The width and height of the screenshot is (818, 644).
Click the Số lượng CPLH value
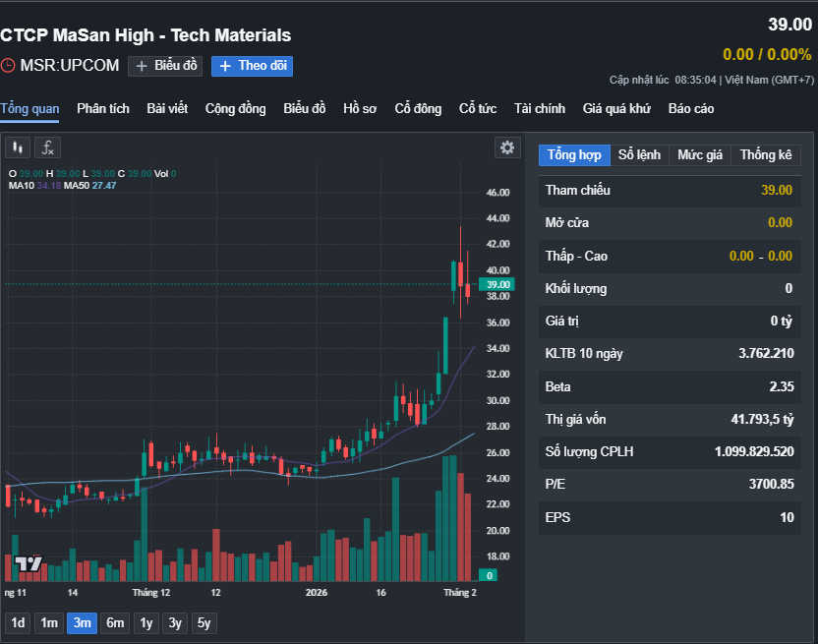pyautogui.click(x=754, y=451)
